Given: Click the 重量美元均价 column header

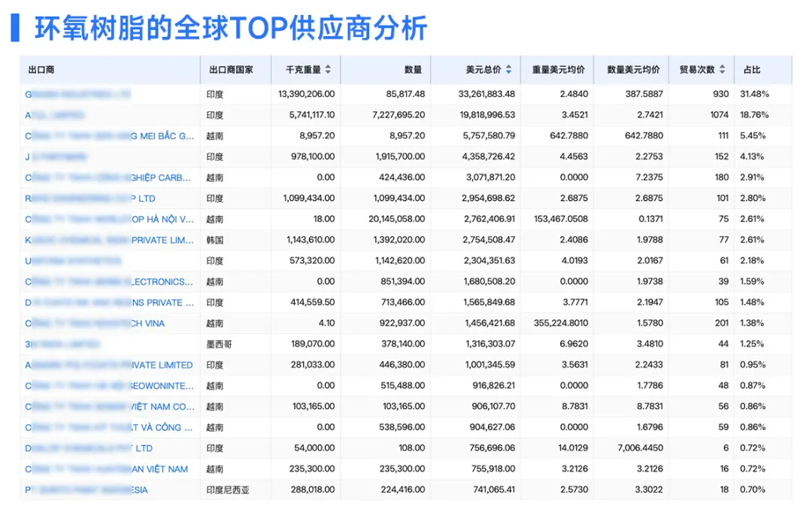Looking at the screenshot, I should 558,69.
